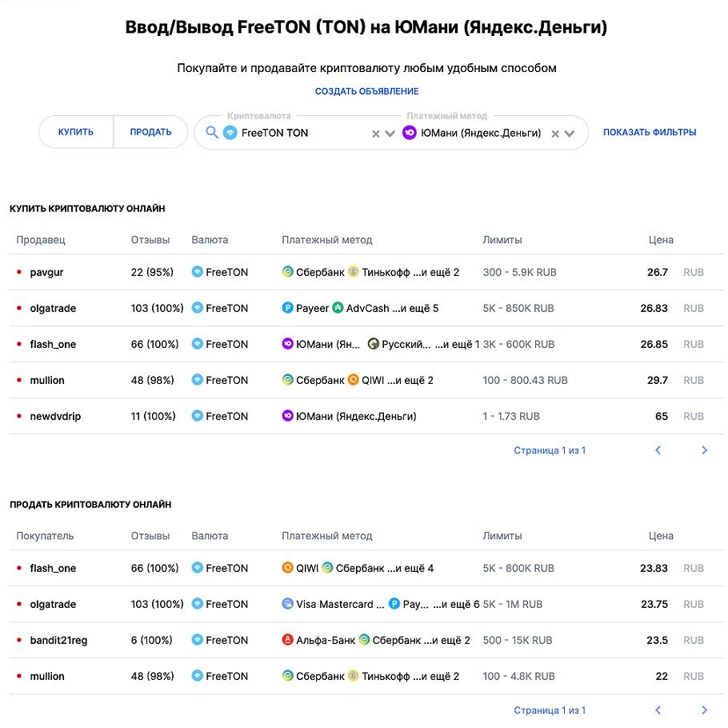Expand the cryptocurrency dropdown chevron
Screen dimensions: 728x728
[390, 134]
